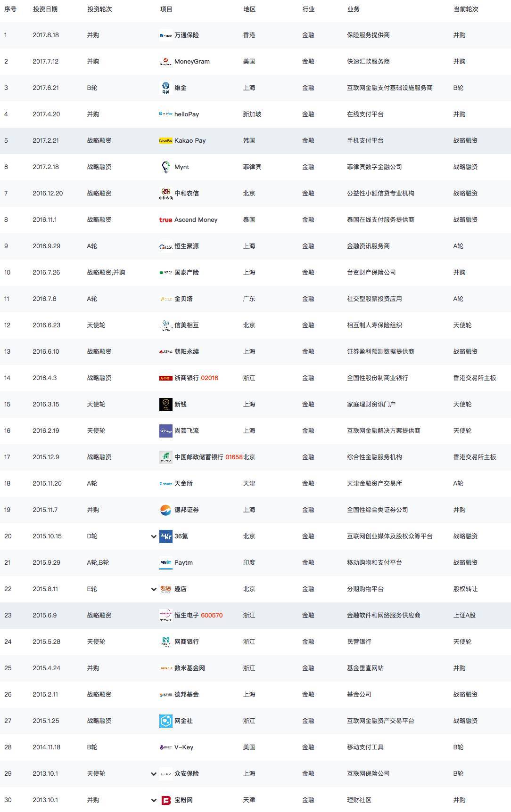Click the 尚芸飞流 logo icon
This screenshot has width=511, height=812.
pyautogui.click(x=165, y=431)
